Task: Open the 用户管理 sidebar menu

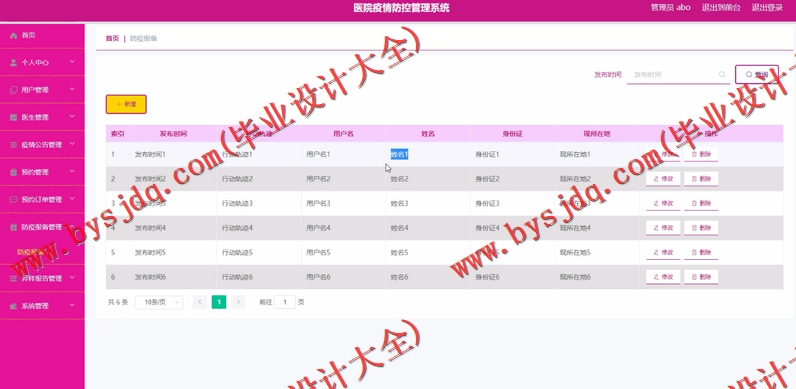Action: coord(42,90)
